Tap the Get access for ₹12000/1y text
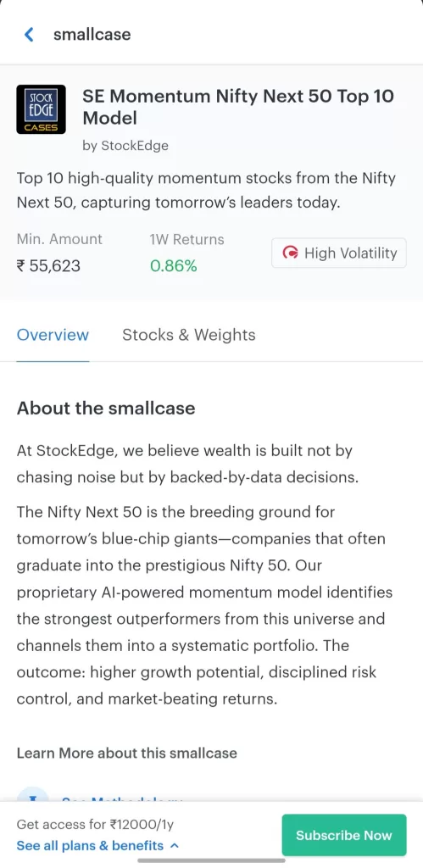 point(95,824)
